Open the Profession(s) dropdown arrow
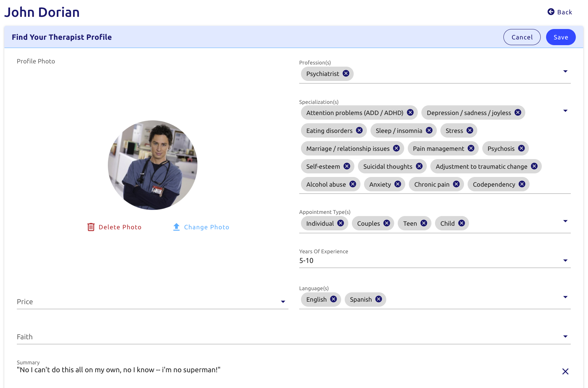Image resolution: width=588 pixels, height=388 pixels. [x=565, y=71]
